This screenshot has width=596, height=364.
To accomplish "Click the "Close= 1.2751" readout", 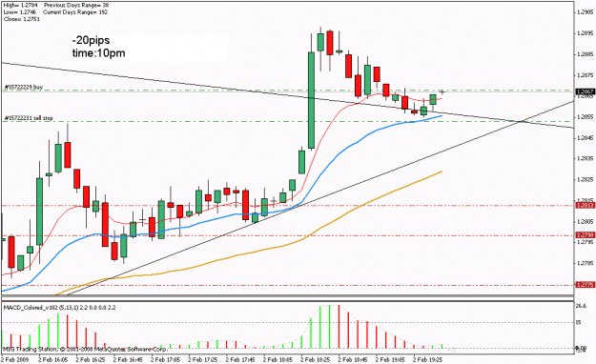I will click(x=21, y=19).
